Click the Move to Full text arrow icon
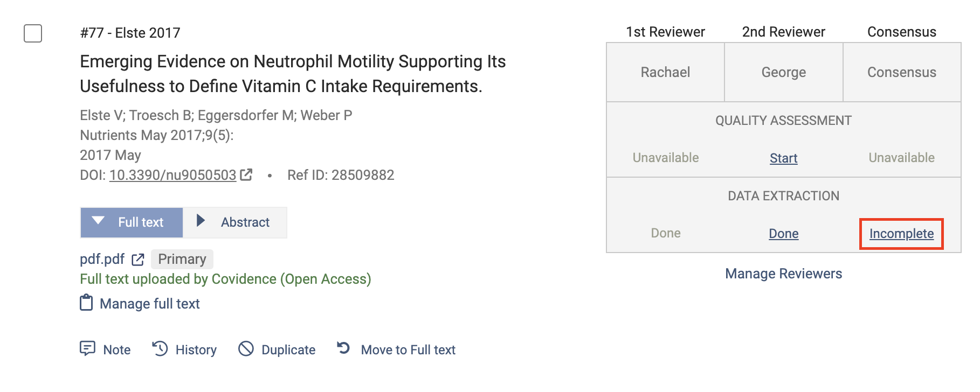 click(344, 348)
